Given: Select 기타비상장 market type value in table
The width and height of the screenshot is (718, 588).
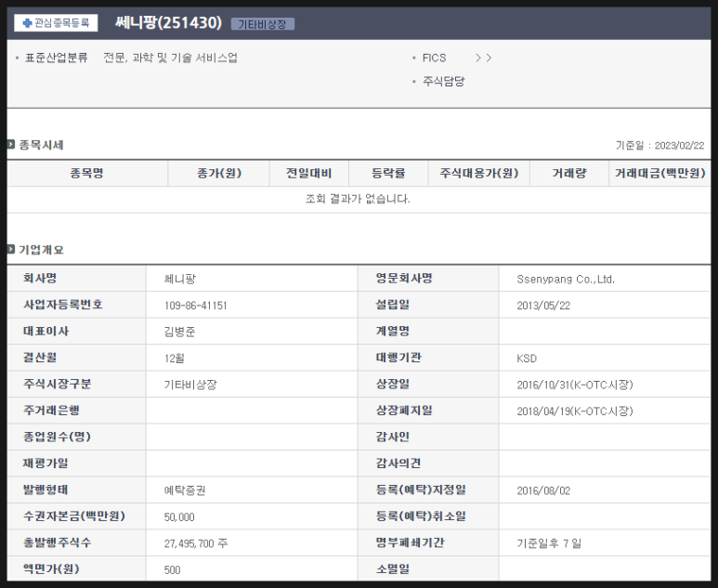Looking at the screenshot, I should (x=190, y=385).
